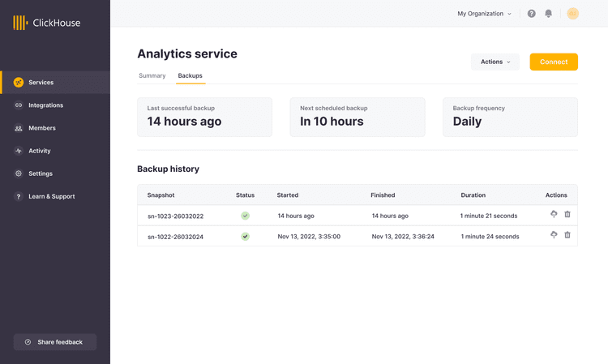
Task: Click the Activity pulse icon
Action: 18,151
